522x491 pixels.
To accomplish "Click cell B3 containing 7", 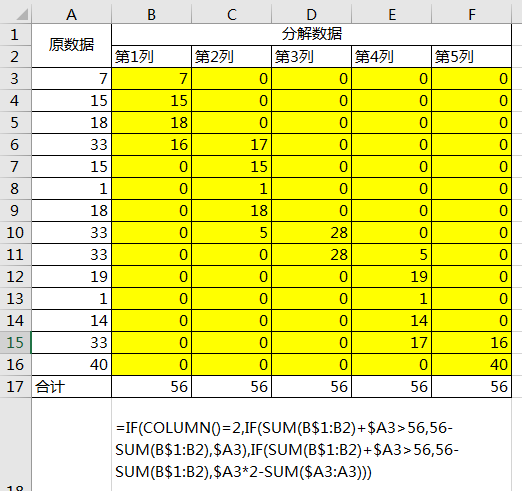I will [x=151, y=79].
